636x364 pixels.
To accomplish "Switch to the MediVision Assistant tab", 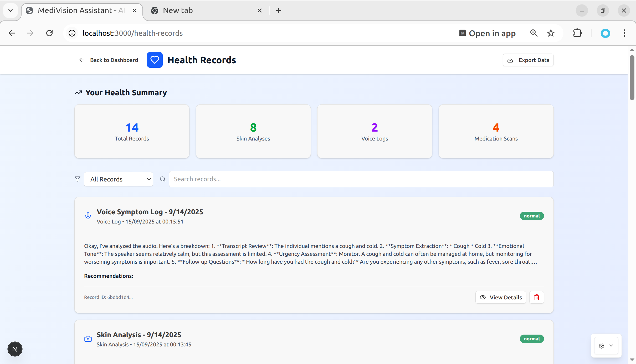I will (x=82, y=11).
